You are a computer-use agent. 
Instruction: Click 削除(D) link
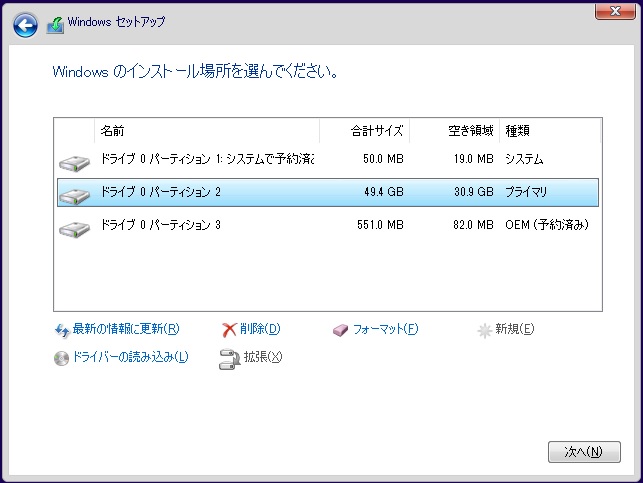pos(260,329)
